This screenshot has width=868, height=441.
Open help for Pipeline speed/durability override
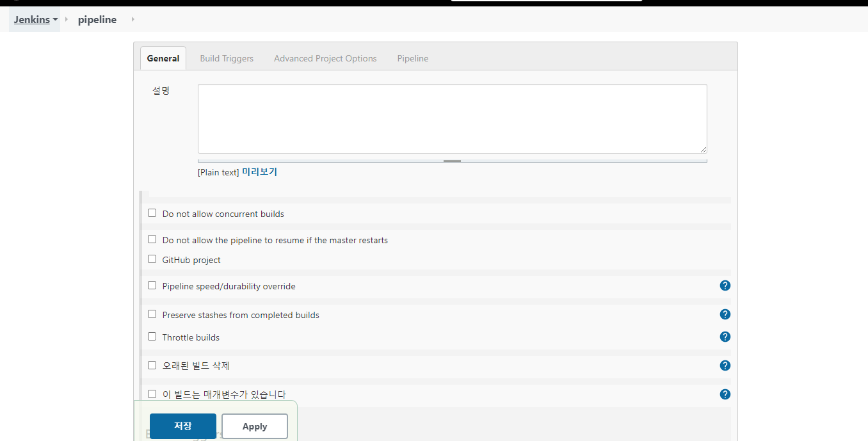pos(725,285)
